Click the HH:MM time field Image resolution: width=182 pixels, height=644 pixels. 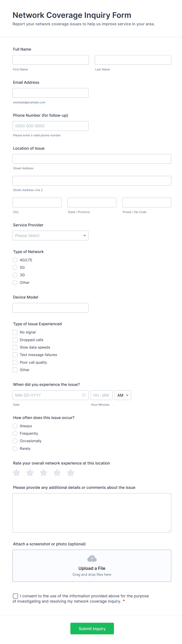(101, 395)
